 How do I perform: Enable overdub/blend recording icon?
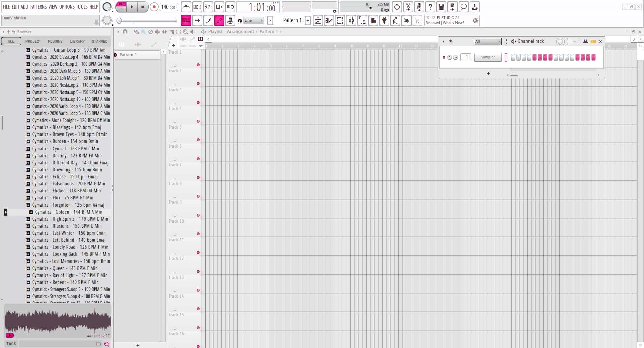coord(219,7)
